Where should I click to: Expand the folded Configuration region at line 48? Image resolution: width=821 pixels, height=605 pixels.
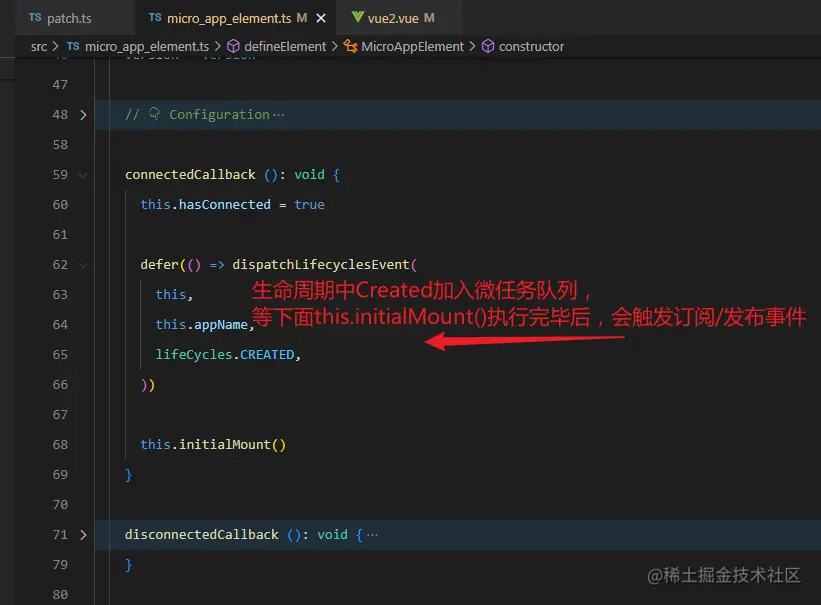click(x=83, y=115)
